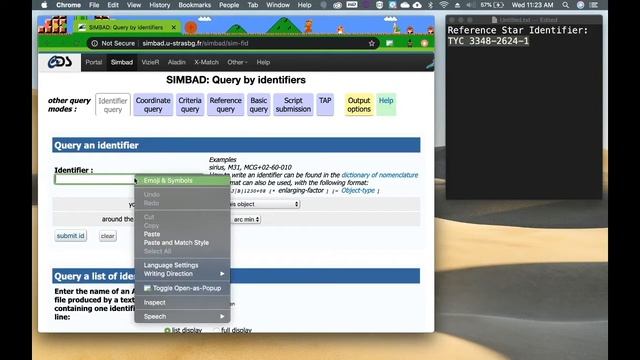Switch to Criteria query mode

(190, 104)
